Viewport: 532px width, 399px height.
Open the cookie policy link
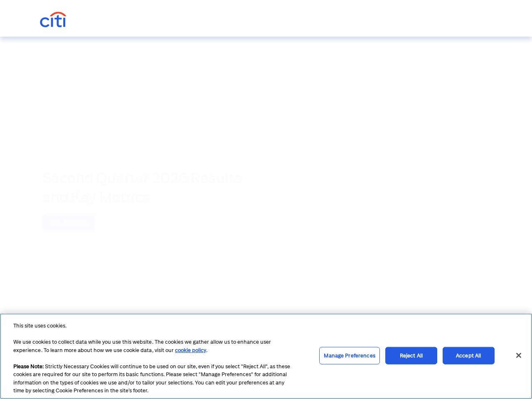click(190, 350)
